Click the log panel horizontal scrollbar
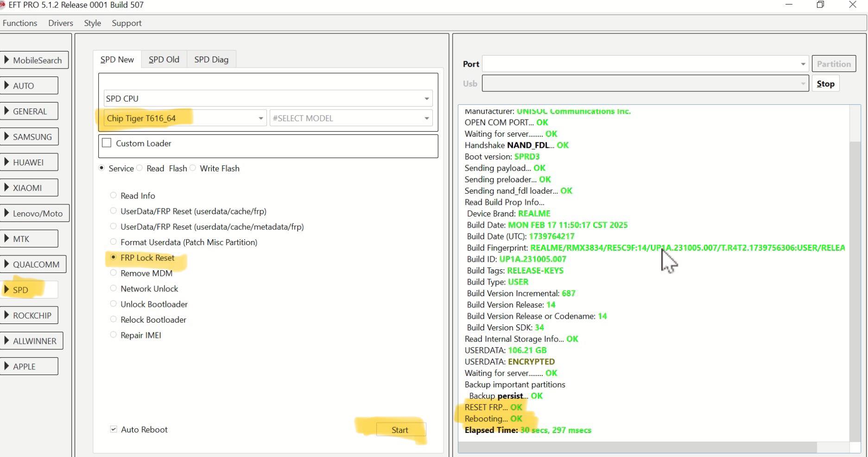Screen dimensions: 868x457 click(x=637, y=447)
